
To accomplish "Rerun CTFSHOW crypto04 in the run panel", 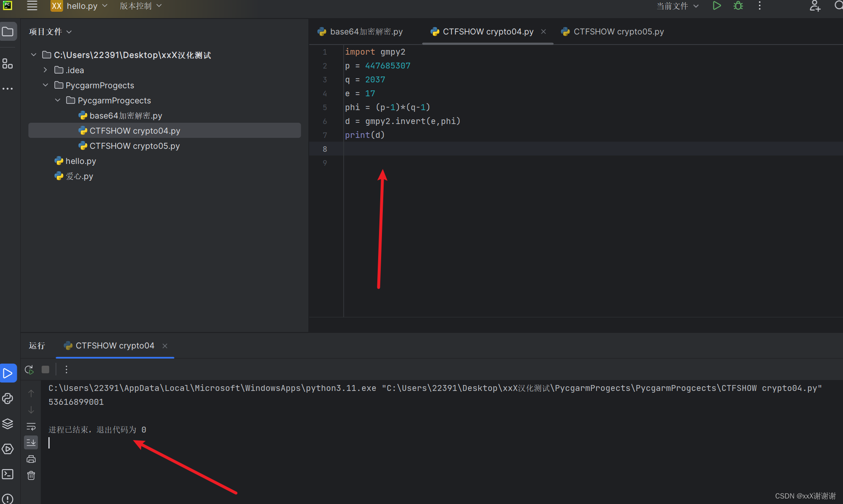I will 29,369.
